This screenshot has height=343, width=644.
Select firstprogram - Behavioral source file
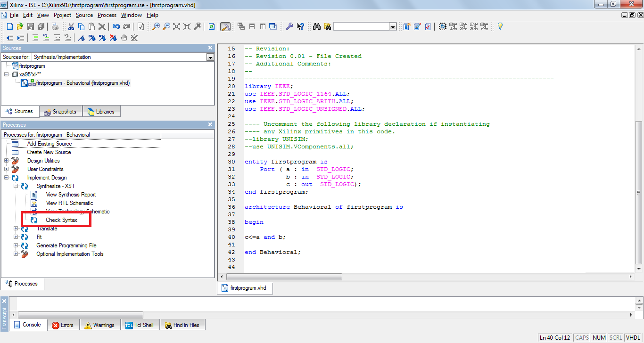(x=83, y=83)
